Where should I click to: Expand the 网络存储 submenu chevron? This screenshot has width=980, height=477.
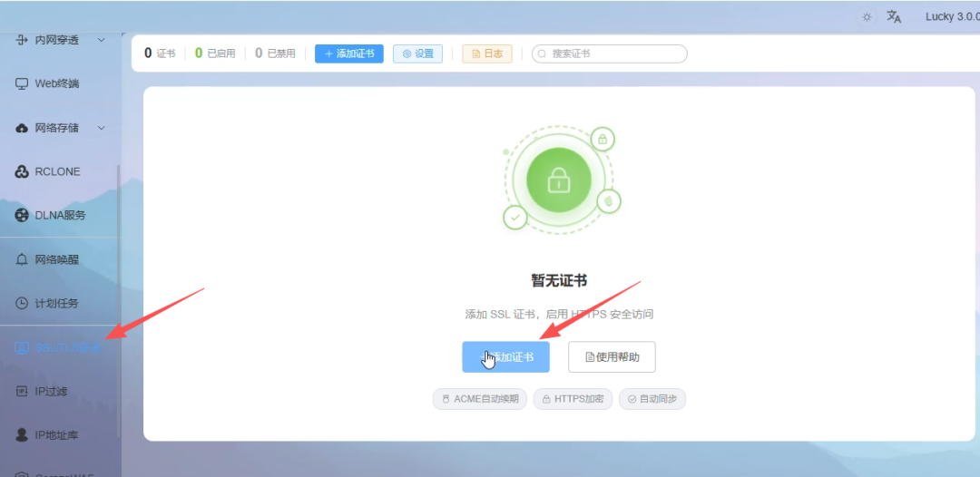102,128
